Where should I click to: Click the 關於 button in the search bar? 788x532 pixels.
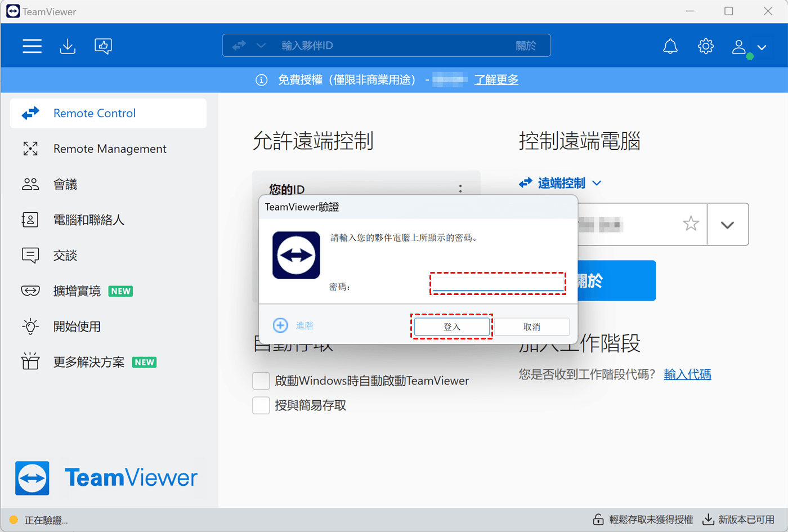(526, 46)
